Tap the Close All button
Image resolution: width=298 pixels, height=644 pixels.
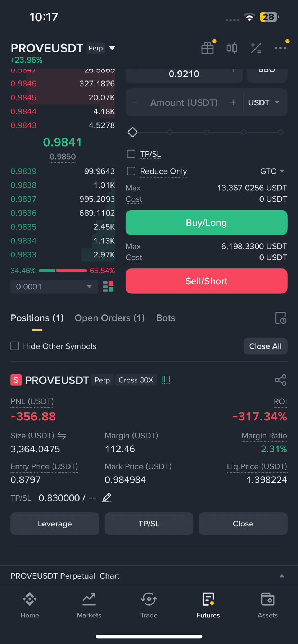tap(265, 346)
